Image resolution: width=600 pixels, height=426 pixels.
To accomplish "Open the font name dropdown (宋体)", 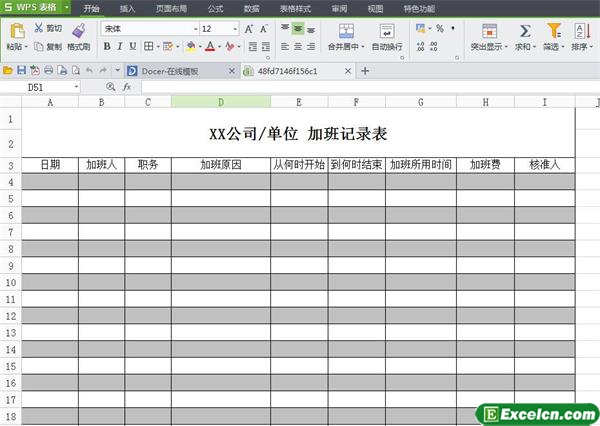I will tap(196, 29).
